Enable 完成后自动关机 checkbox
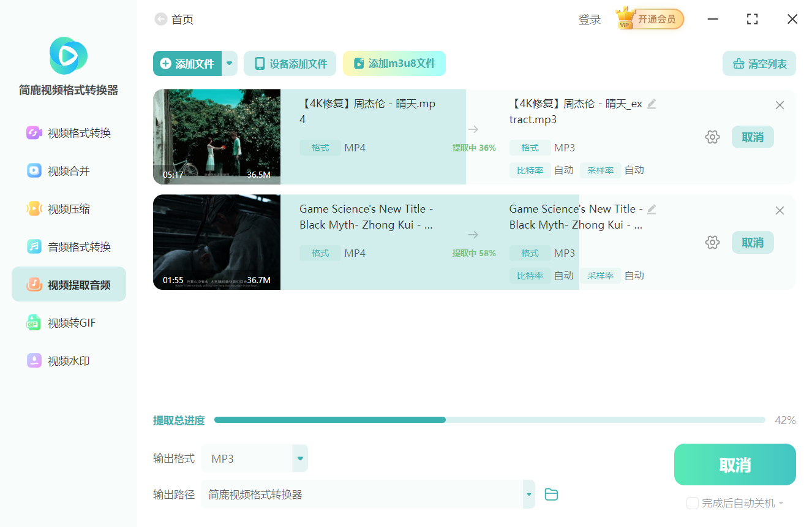812x527 pixels. (693, 503)
